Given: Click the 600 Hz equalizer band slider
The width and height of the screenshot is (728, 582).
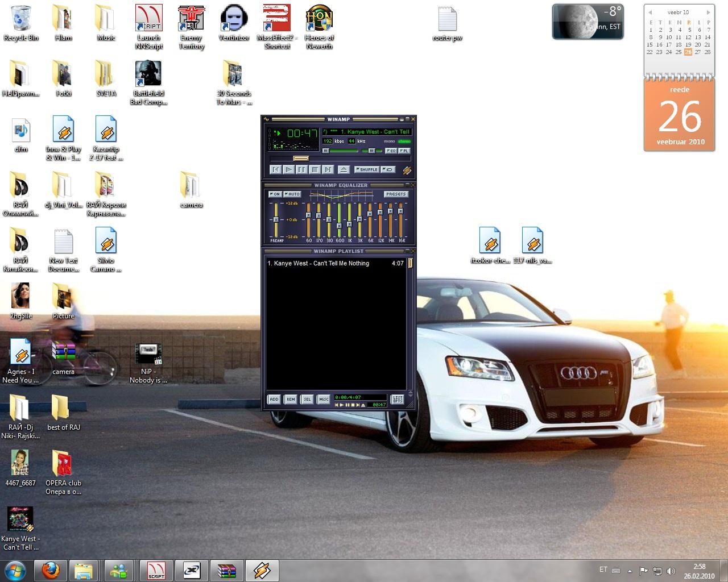Looking at the screenshot, I should [x=339, y=219].
